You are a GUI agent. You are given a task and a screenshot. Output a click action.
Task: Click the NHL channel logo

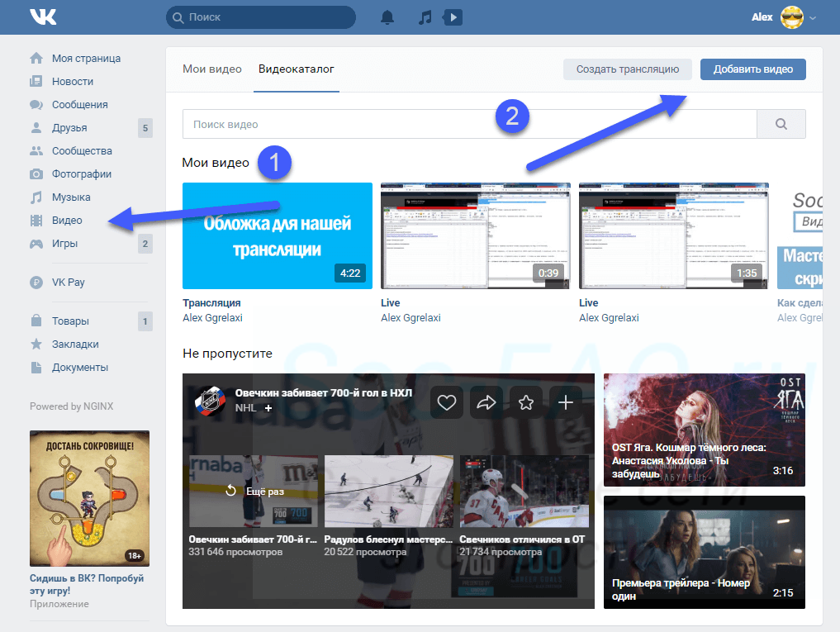[x=210, y=401]
